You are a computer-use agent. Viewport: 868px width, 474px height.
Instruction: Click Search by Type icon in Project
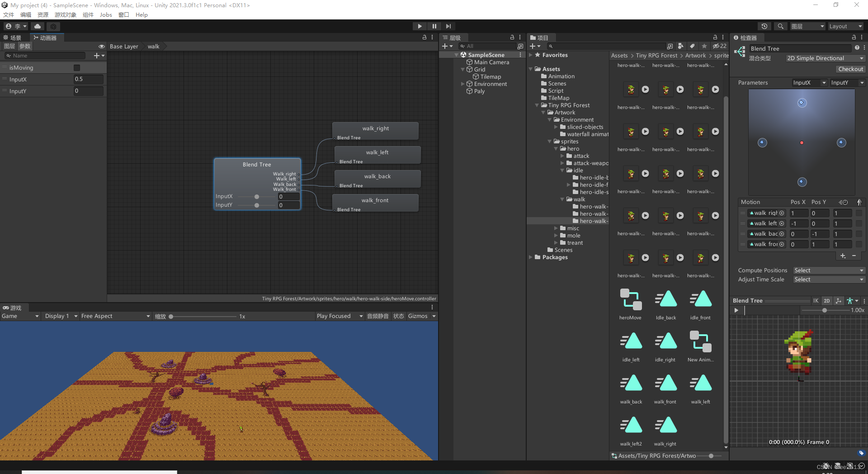pyautogui.click(x=681, y=46)
